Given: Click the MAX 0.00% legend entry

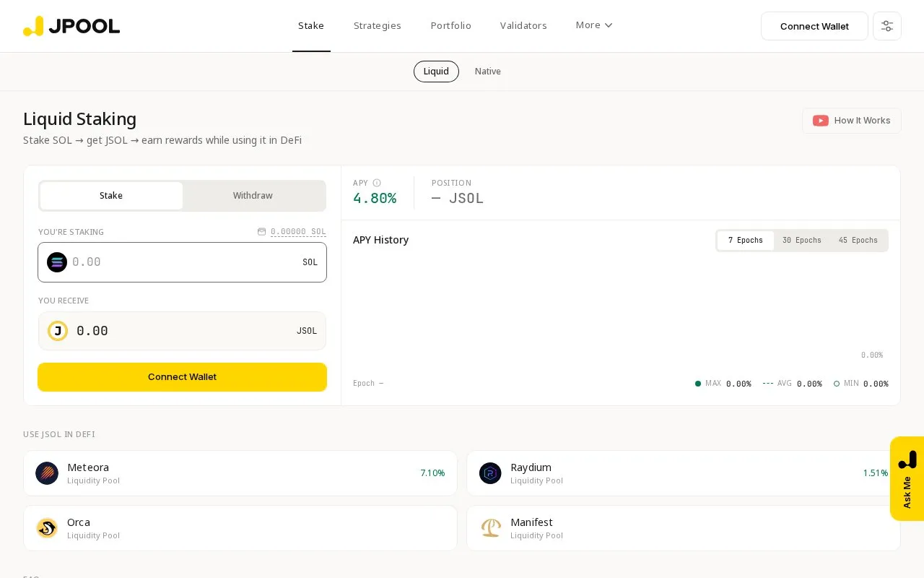Looking at the screenshot, I should 723,384.
